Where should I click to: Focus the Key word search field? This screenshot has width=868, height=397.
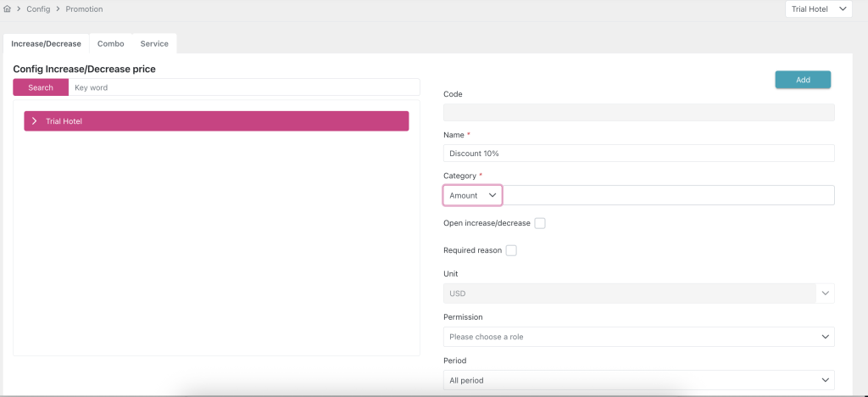[x=244, y=87]
